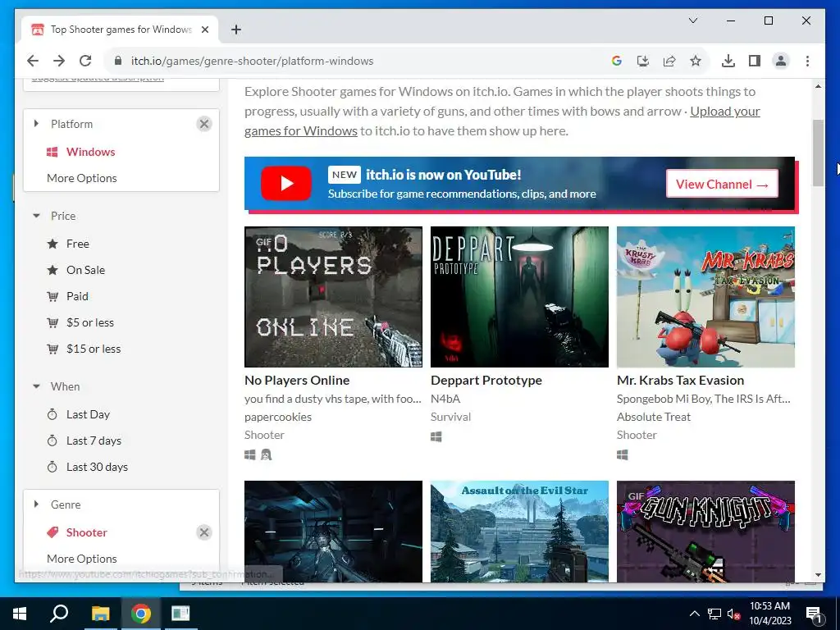
Task: Click the Mr. Krabs Tax Evasion title
Action: pos(680,381)
